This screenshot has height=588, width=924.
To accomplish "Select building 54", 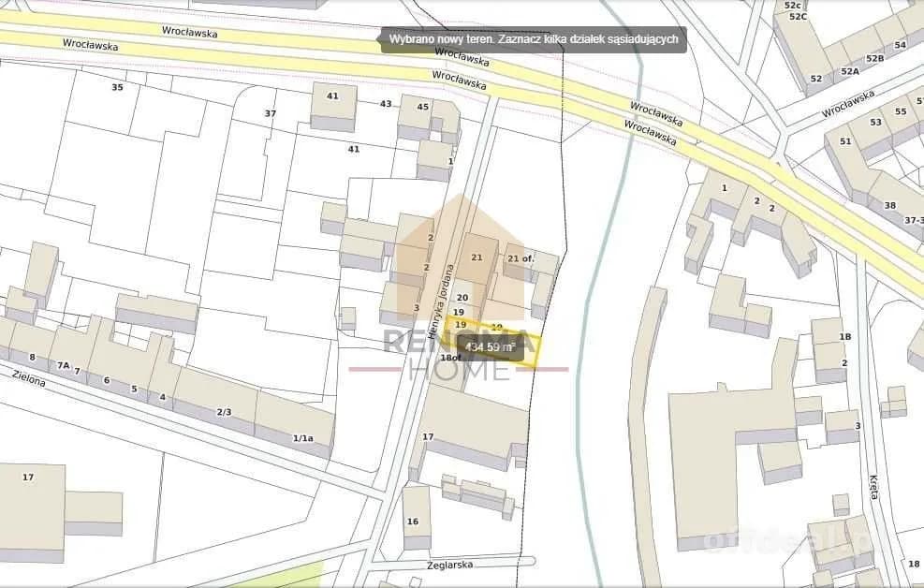I will (900, 45).
